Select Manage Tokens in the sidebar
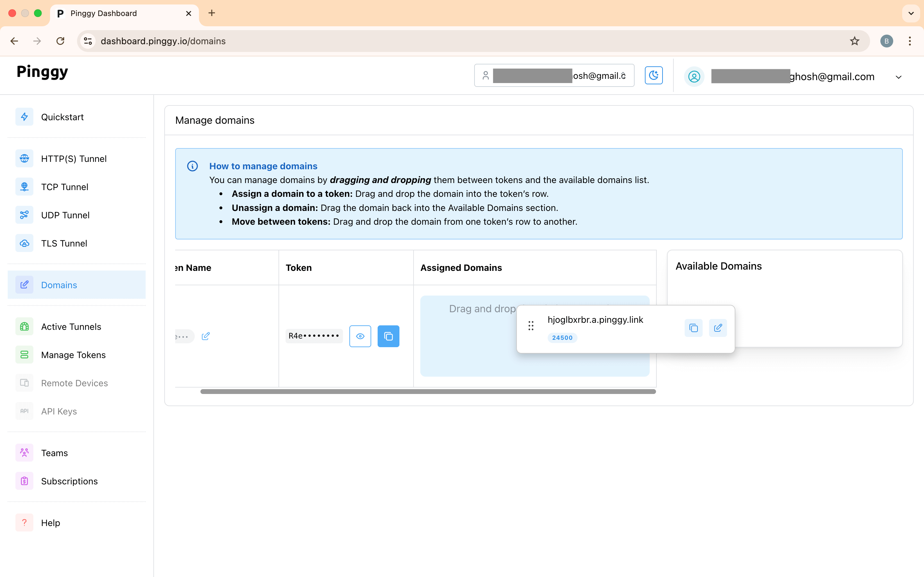 point(73,355)
